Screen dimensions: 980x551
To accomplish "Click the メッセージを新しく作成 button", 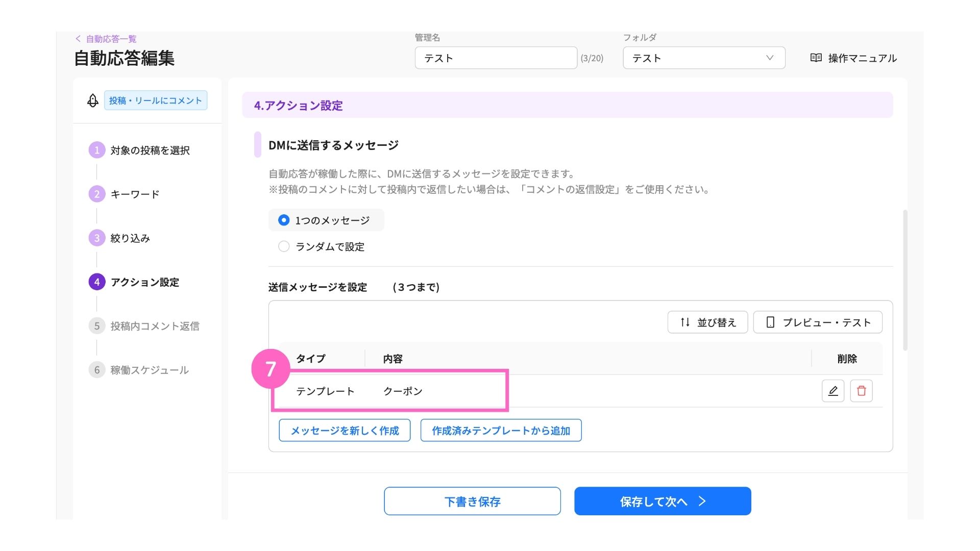I will [345, 430].
